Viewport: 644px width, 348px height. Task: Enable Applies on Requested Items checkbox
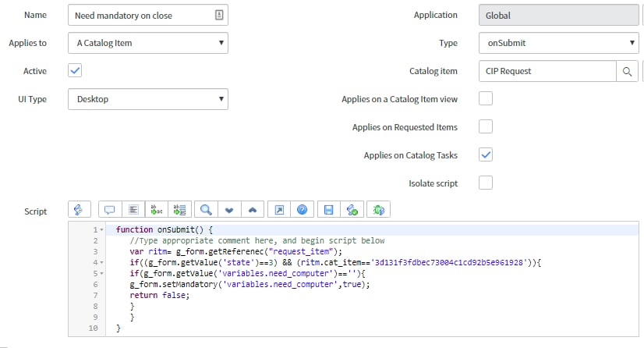click(486, 126)
